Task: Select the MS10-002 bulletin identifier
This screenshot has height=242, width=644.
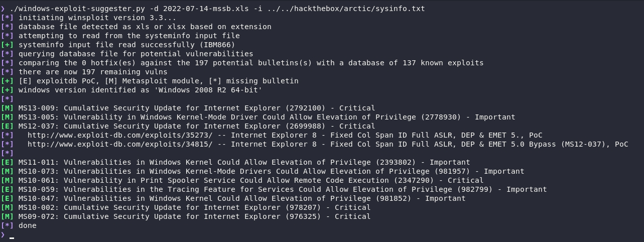Action: [x=36, y=207]
